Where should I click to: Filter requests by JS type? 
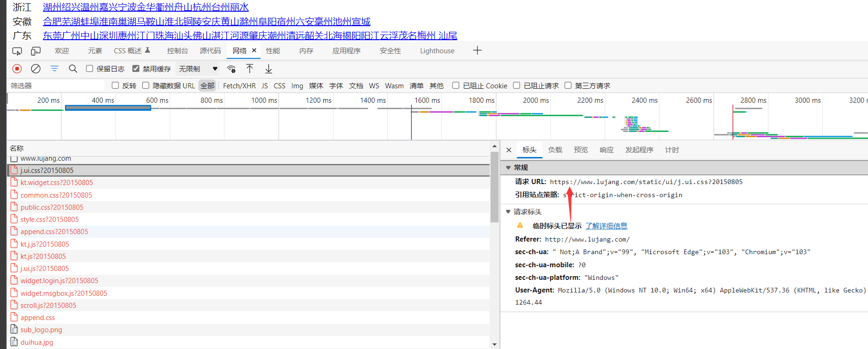(265, 85)
